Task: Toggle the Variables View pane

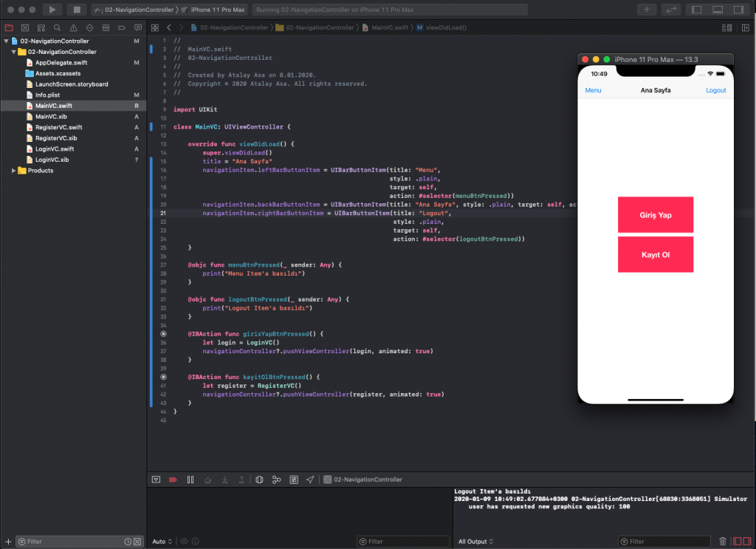Action: (738, 542)
